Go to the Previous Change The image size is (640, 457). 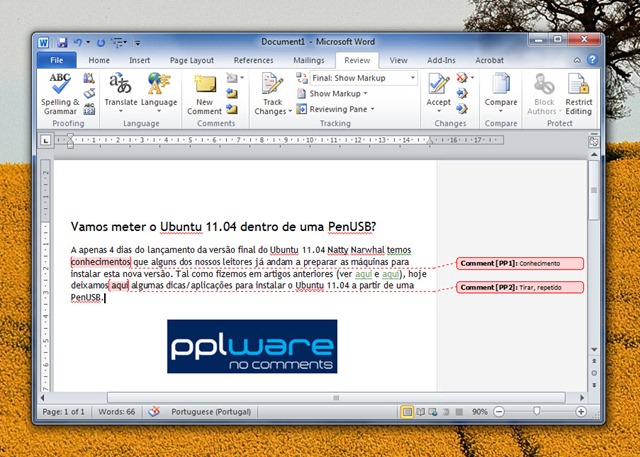[462, 93]
